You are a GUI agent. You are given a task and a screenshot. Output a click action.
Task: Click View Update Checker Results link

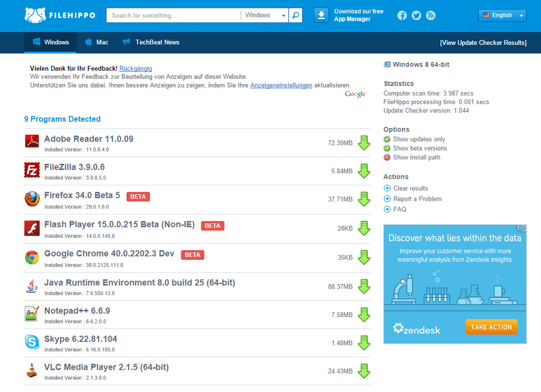point(483,43)
